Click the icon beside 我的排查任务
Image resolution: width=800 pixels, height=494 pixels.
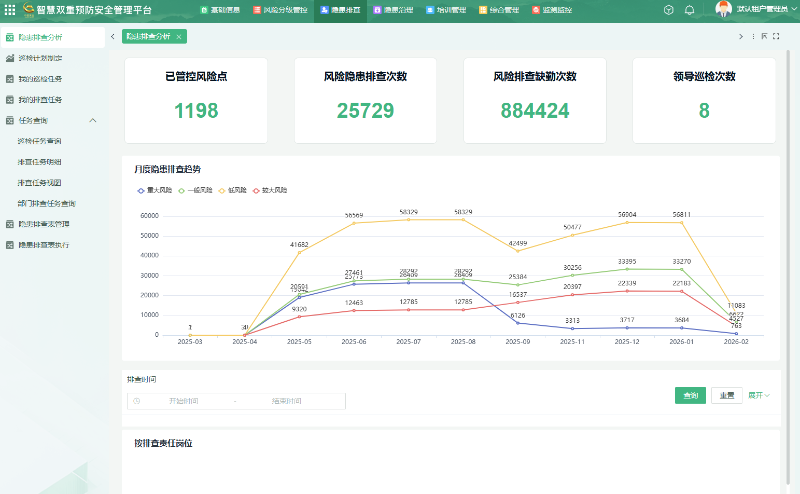pos(10,100)
